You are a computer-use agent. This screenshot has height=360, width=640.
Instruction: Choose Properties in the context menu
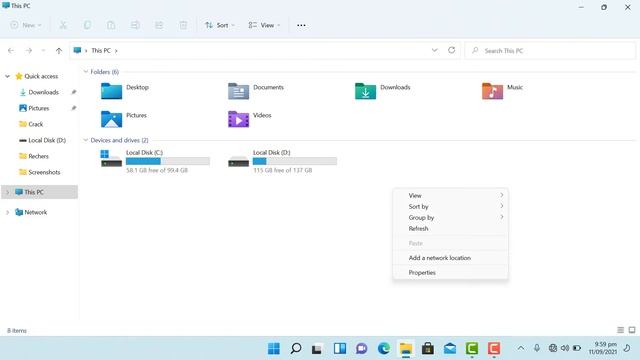coord(451,273)
